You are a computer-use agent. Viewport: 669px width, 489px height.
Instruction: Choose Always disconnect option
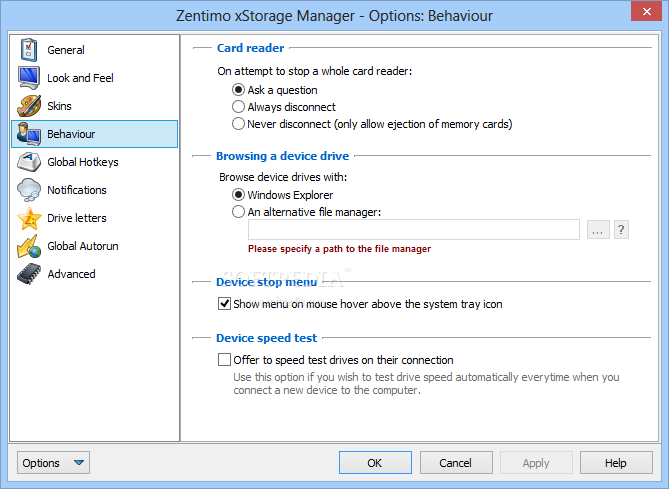(x=238, y=107)
